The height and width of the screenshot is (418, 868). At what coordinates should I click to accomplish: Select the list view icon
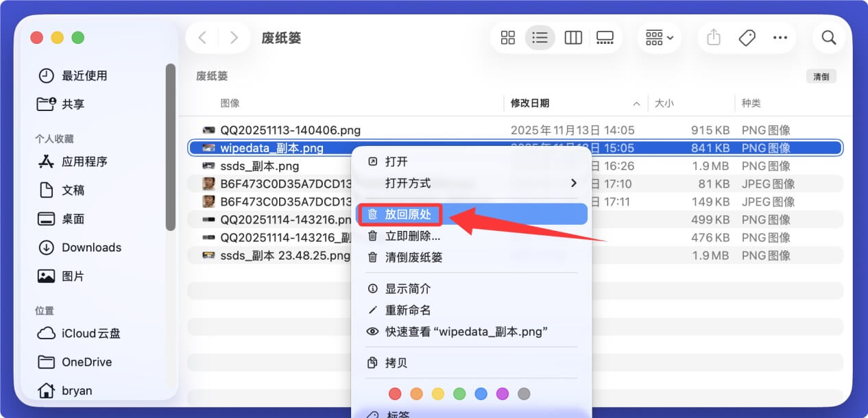pos(540,38)
